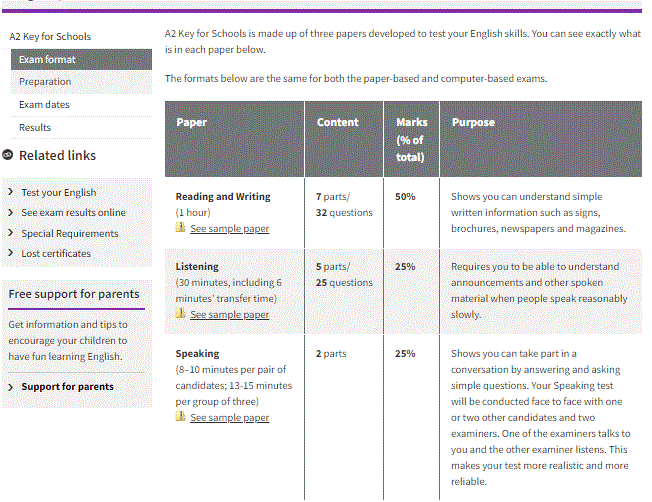
Task: Click the Speaking paper title
Action: (198, 354)
